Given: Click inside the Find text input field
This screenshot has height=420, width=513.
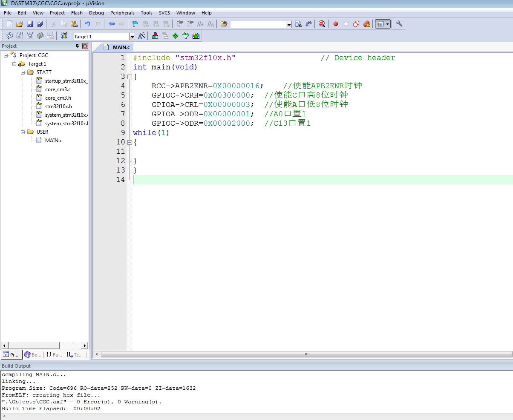Looking at the screenshot, I should 258,25.
